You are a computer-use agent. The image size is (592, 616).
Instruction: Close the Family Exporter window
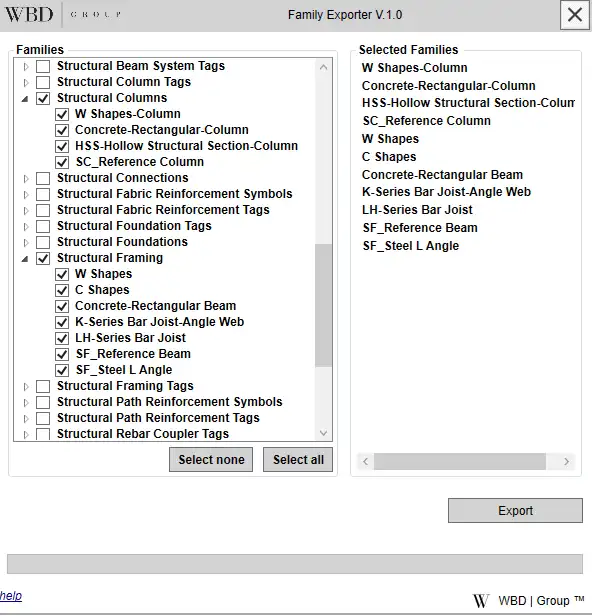(575, 15)
